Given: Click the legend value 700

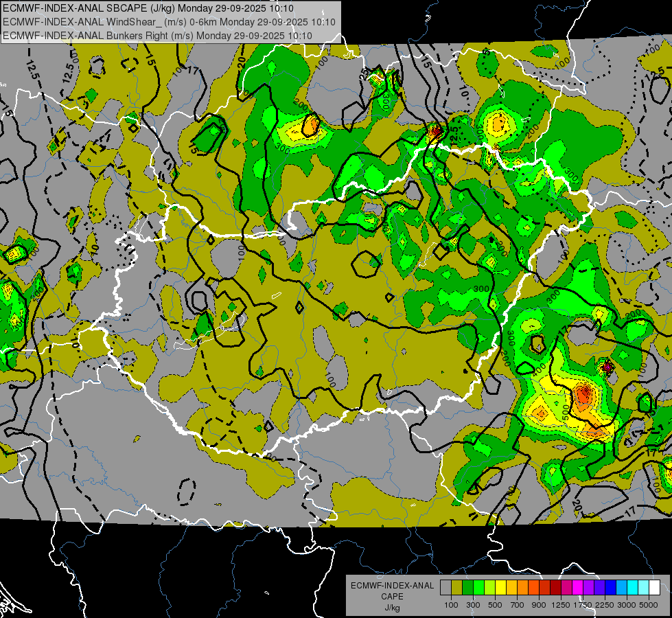Looking at the screenshot, I should tap(518, 605).
